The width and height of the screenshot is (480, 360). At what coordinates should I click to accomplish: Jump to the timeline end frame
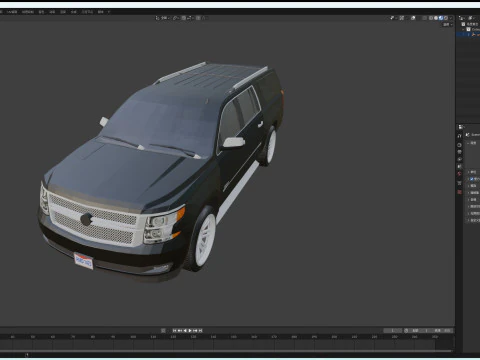[200, 331]
